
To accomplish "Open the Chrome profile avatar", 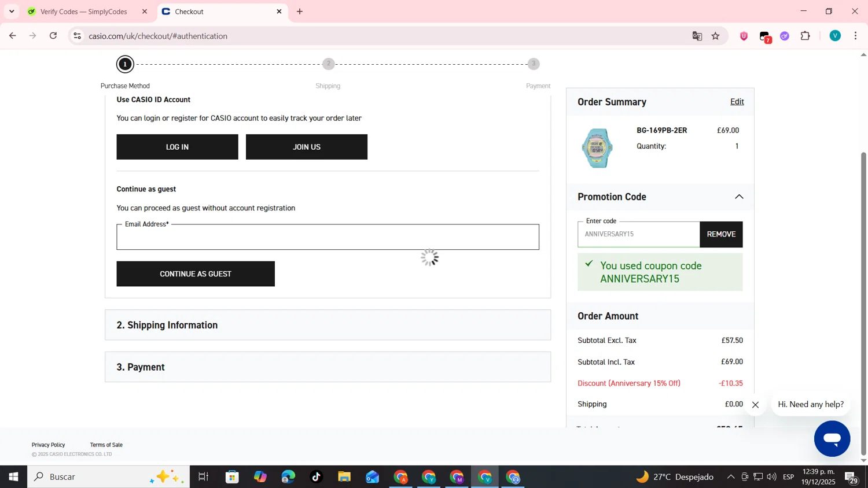I will (x=835, y=36).
